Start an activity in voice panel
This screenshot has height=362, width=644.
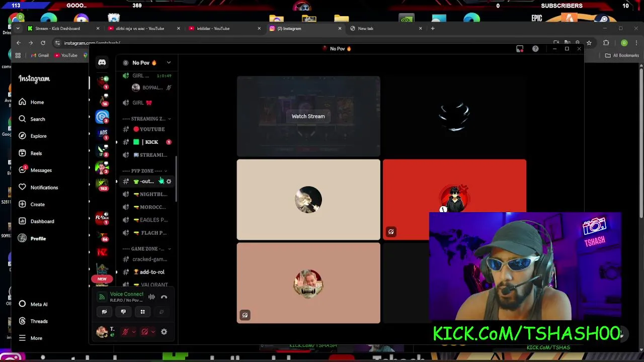tap(142, 312)
